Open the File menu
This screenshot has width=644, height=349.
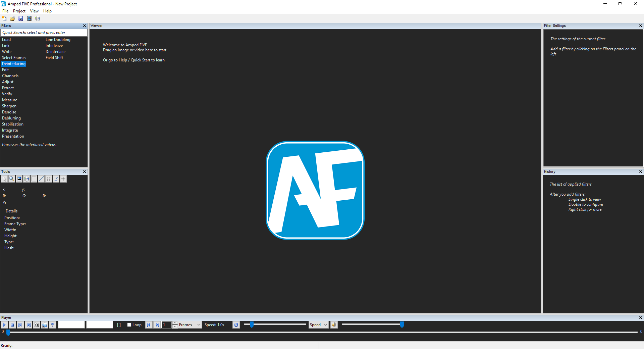[5, 11]
